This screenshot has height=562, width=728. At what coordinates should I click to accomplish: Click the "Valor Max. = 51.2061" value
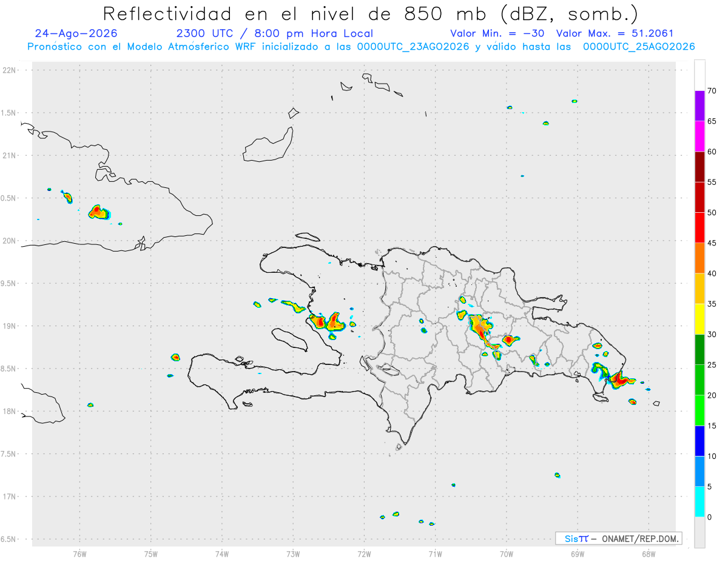[615, 33]
